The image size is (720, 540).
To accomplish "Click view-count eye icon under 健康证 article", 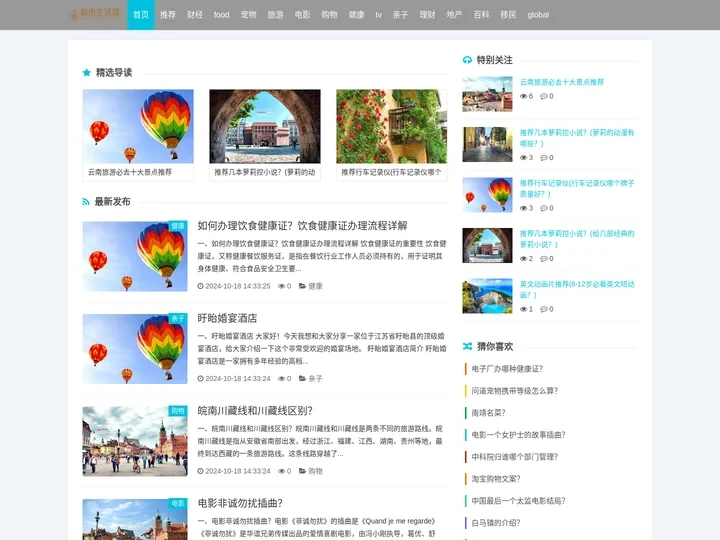I will [x=281, y=286].
